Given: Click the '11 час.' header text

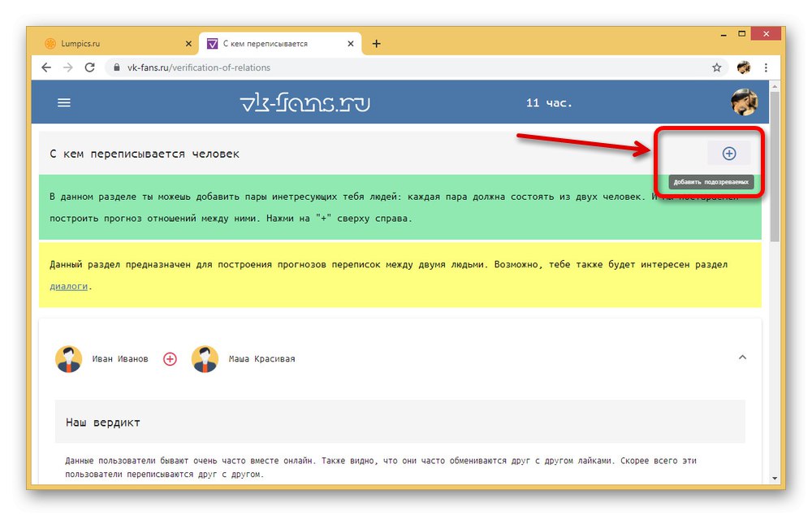Looking at the screenshot, I should (549, 102).
